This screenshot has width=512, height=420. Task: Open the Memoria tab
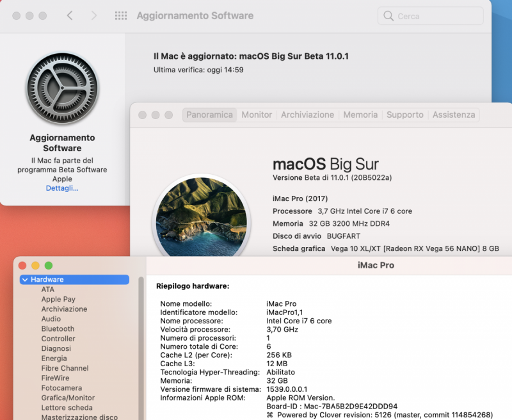point(360,115)
